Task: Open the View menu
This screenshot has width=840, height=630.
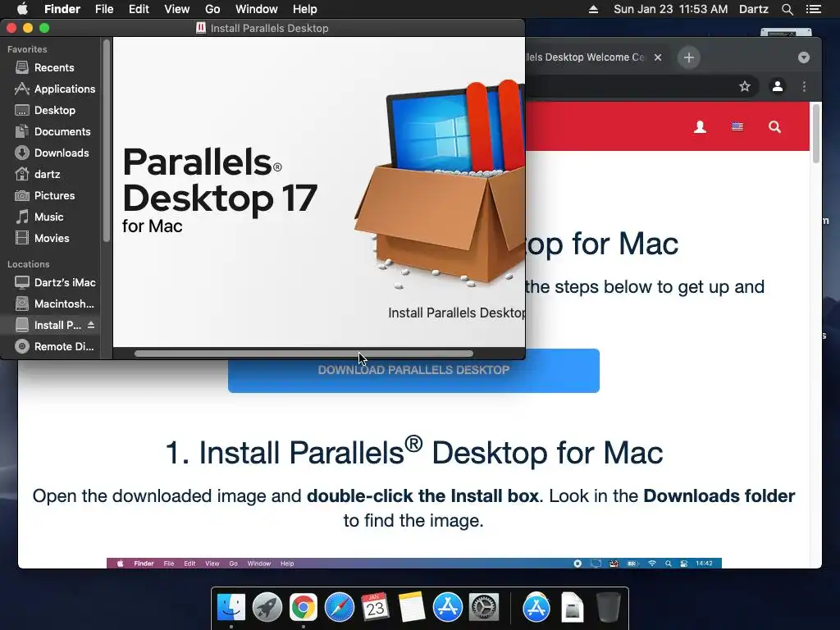Action: [x=177, y=9]
